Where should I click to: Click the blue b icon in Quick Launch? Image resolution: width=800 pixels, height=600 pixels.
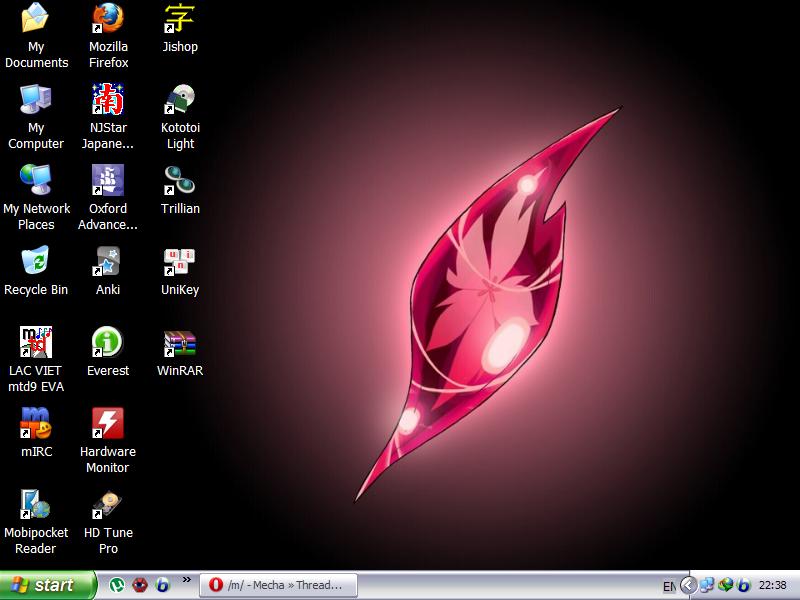click(x=163, y=585)
